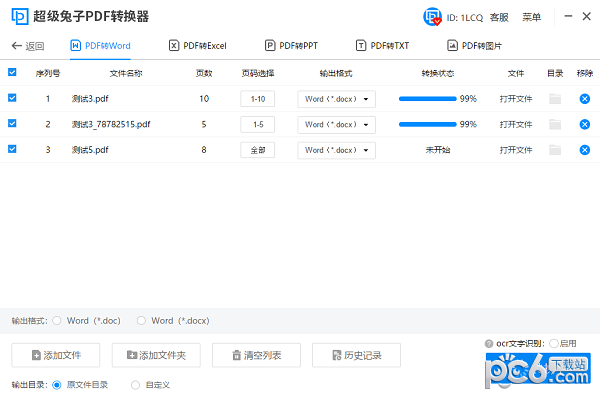The image size is (600, 401).
Task: Edit page range field 1-10
Action: pyautogui.click(x=258, y=99)
